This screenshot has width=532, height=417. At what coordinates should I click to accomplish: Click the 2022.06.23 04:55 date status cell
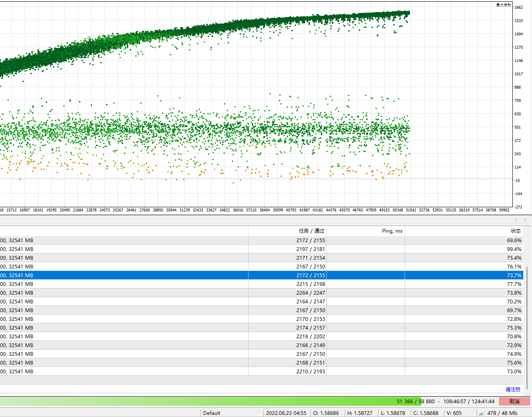pos(286,413)
